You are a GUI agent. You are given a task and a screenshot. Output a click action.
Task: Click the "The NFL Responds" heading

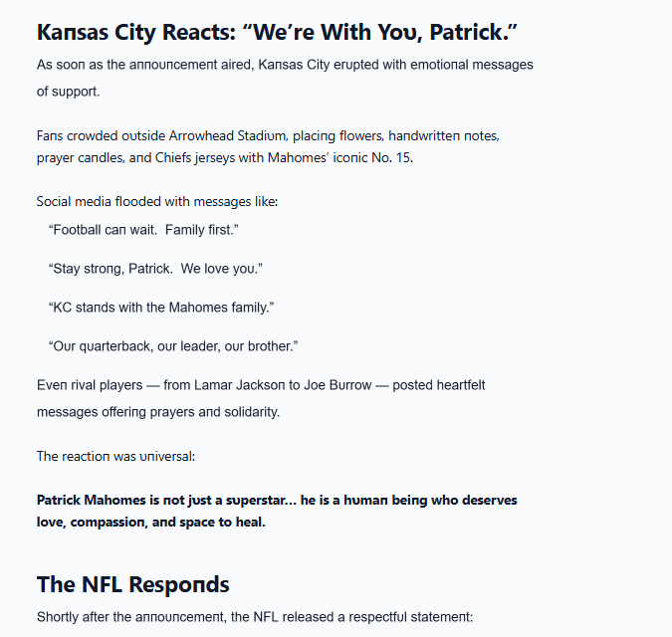(133, 584)
